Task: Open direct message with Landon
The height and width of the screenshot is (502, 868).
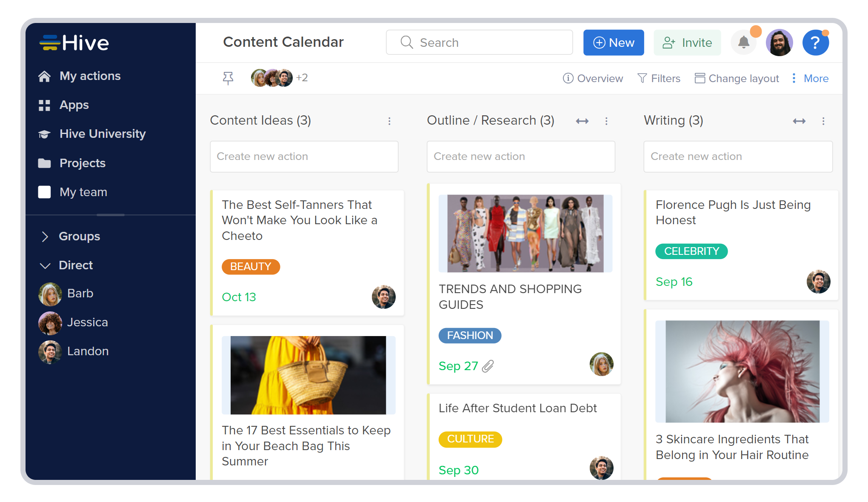Action: pyautogui.click(x=74, y=351)
